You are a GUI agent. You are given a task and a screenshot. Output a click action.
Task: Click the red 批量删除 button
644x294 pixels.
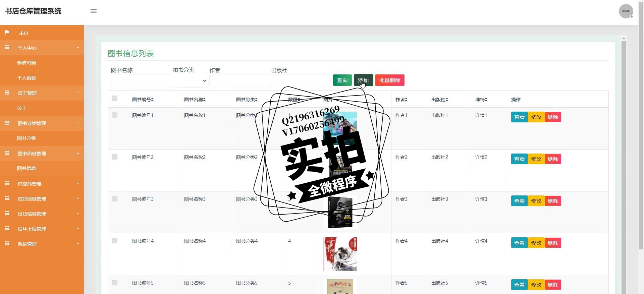click(389, 80)
